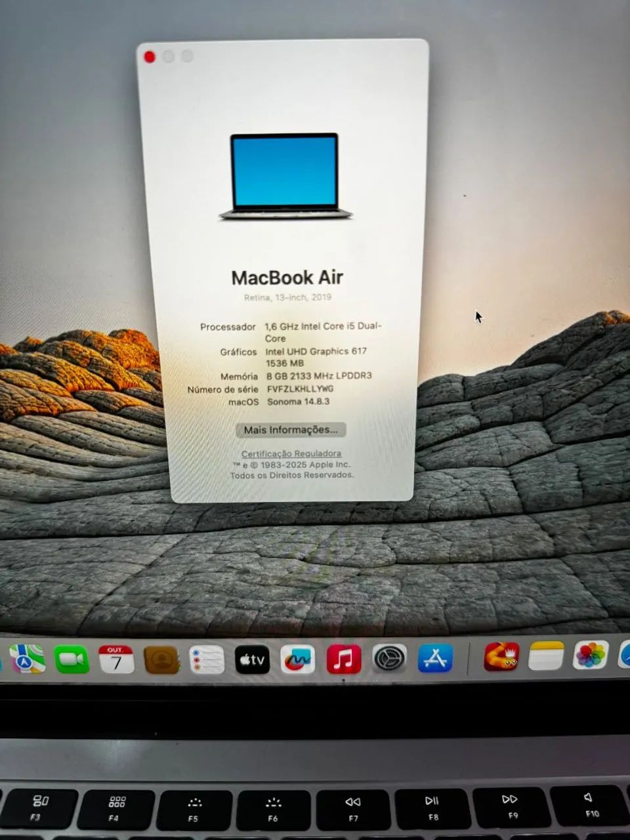Click the Todos os Direitos Reservados text
Viewport: 630px width, 840px height.
pos(292,475)
